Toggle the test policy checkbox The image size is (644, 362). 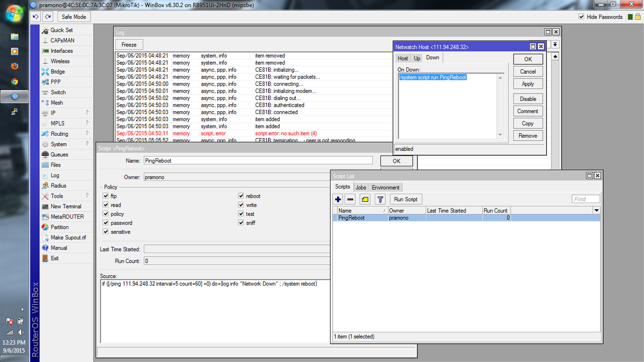[241, 214]
